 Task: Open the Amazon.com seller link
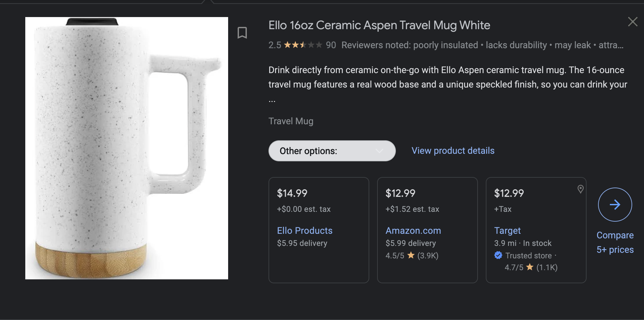pyautogui.click(x=413, y=230)
